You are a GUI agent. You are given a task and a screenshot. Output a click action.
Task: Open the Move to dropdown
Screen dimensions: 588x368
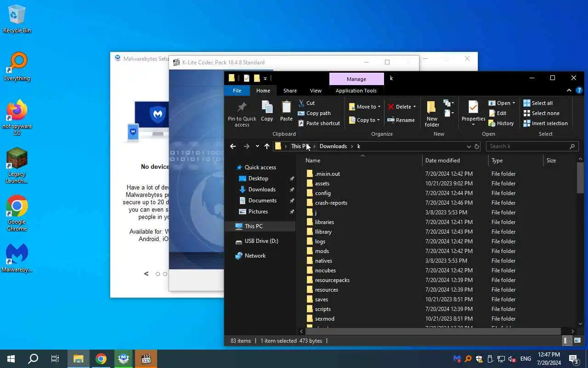tap(365, 107)
